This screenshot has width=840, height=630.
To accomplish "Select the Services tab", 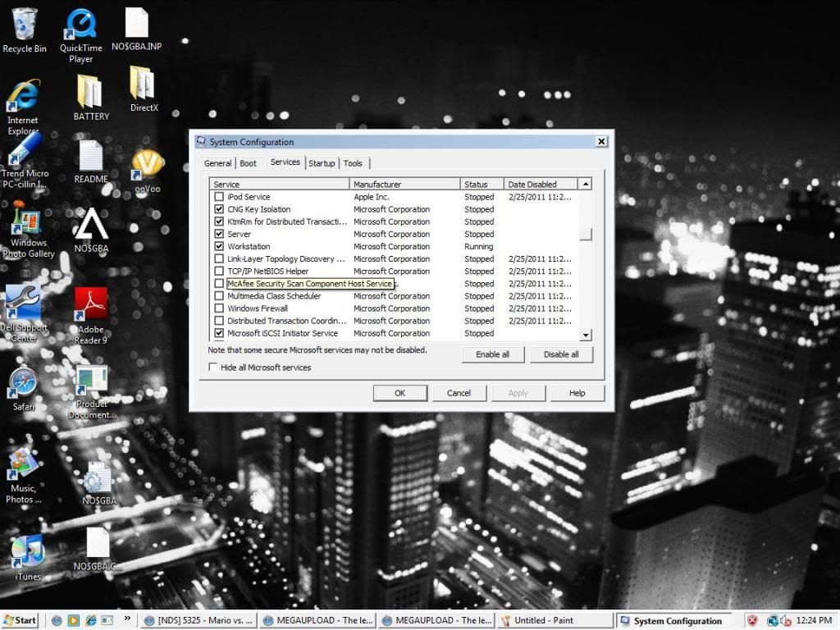I will coord(285,162).
